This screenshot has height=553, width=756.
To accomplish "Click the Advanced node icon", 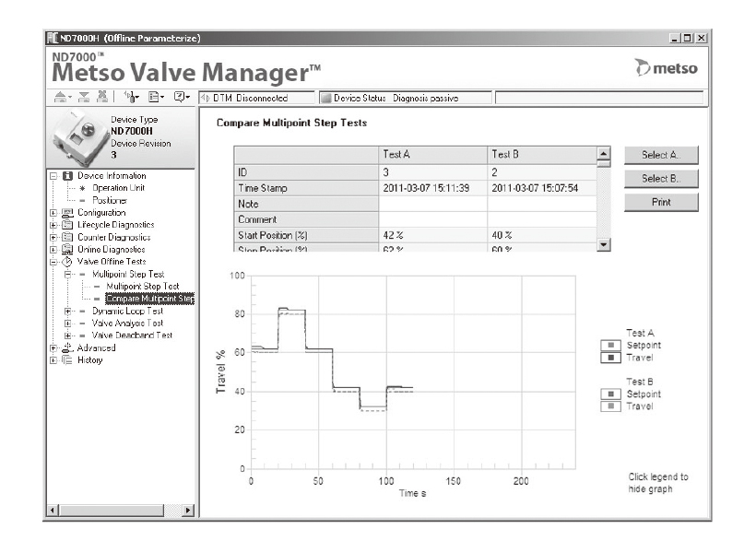I will point(67,347).
